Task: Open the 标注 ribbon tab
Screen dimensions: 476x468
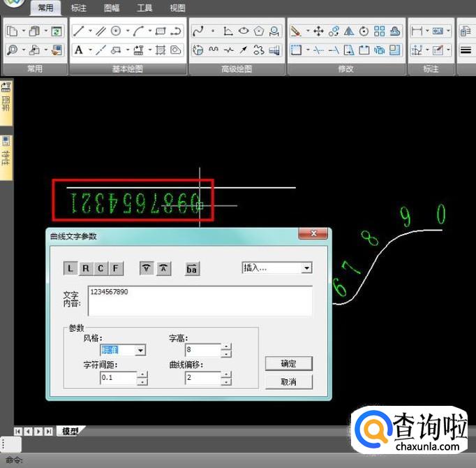Action: pos(79,8)
